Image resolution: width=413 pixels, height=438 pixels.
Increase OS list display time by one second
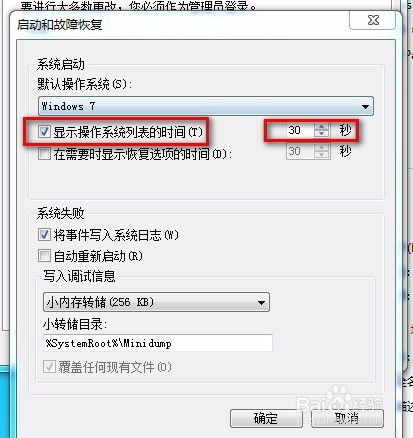pos(321,127)
